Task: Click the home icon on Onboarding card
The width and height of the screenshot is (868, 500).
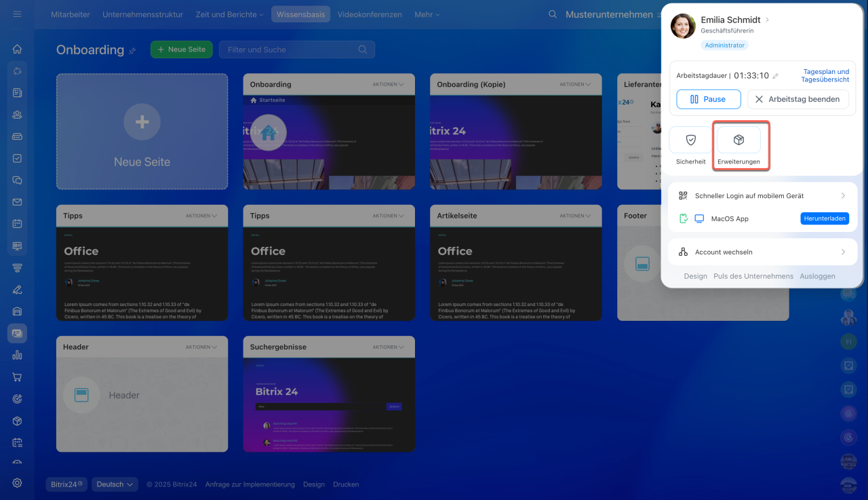Action: (268, 133)
